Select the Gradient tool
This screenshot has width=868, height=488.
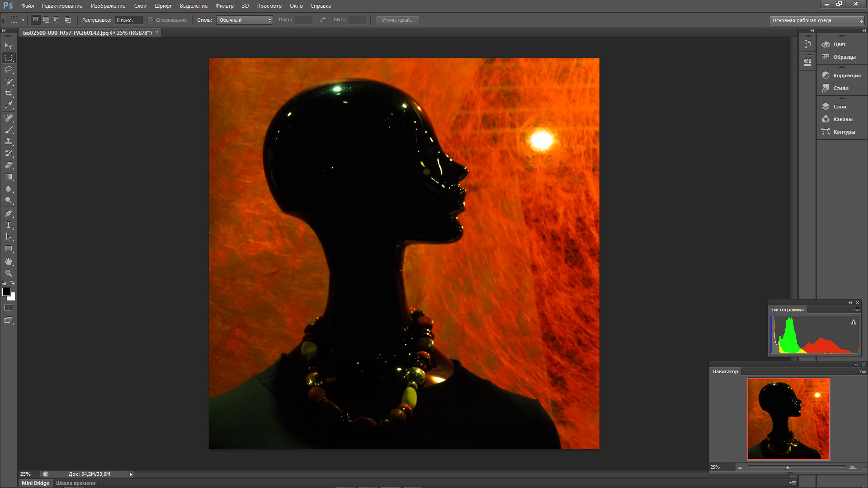click(x=9, y=177)
